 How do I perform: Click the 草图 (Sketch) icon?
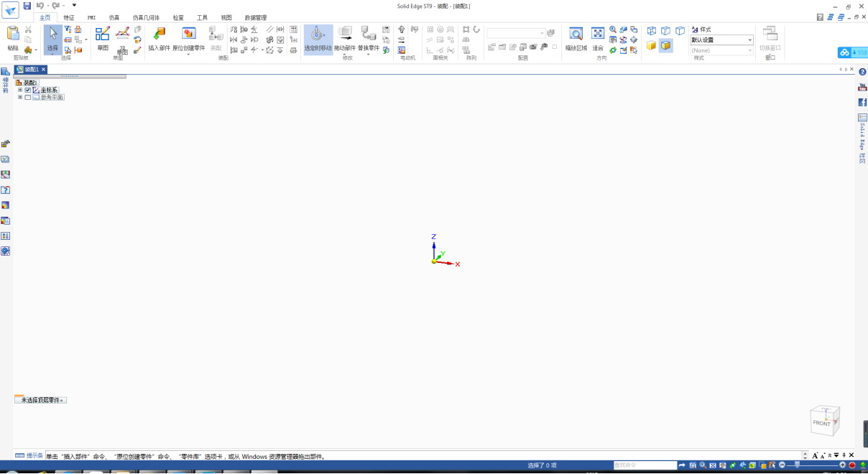(x=103, y=34)
